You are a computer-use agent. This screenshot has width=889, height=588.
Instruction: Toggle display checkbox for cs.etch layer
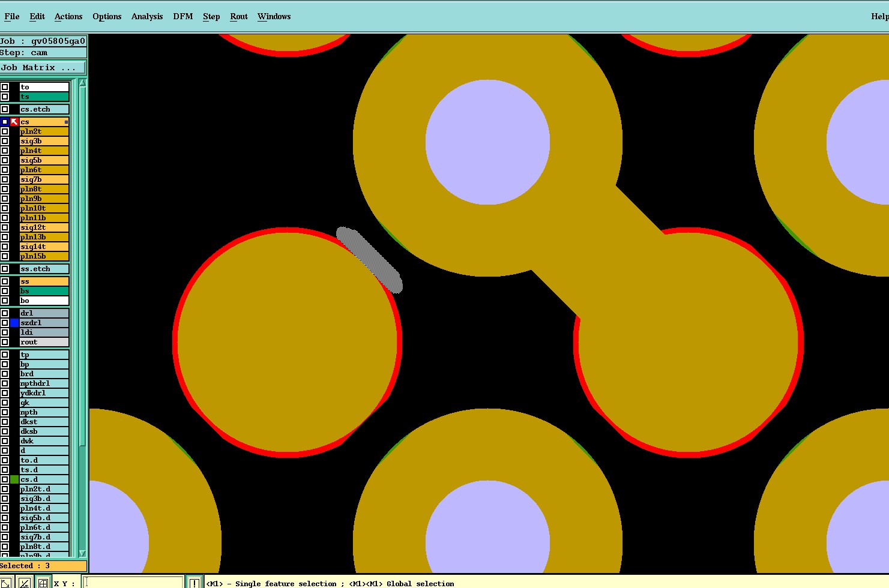(5, 109)
